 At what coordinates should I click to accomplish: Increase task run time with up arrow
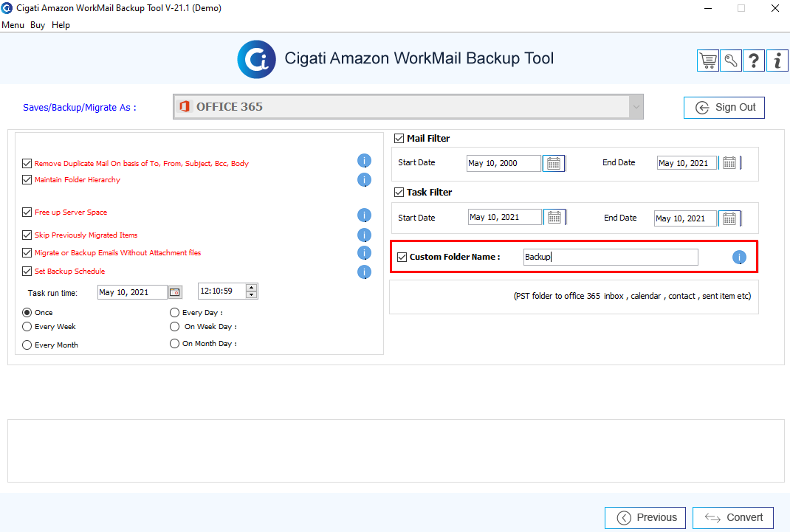click(252, 287)
